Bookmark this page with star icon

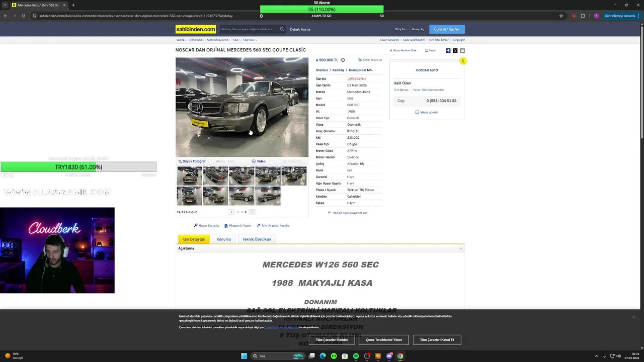pyautogui.click(x=561, y=16)
